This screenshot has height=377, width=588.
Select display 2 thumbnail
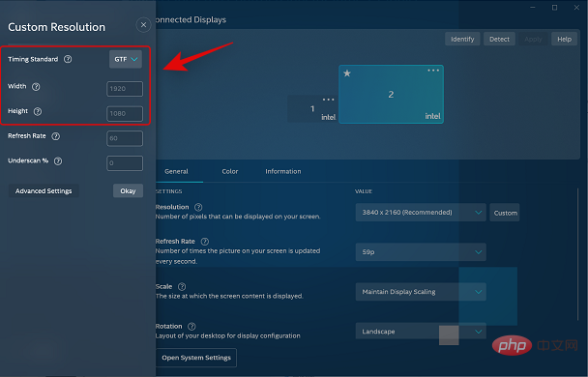coord(391,95)
